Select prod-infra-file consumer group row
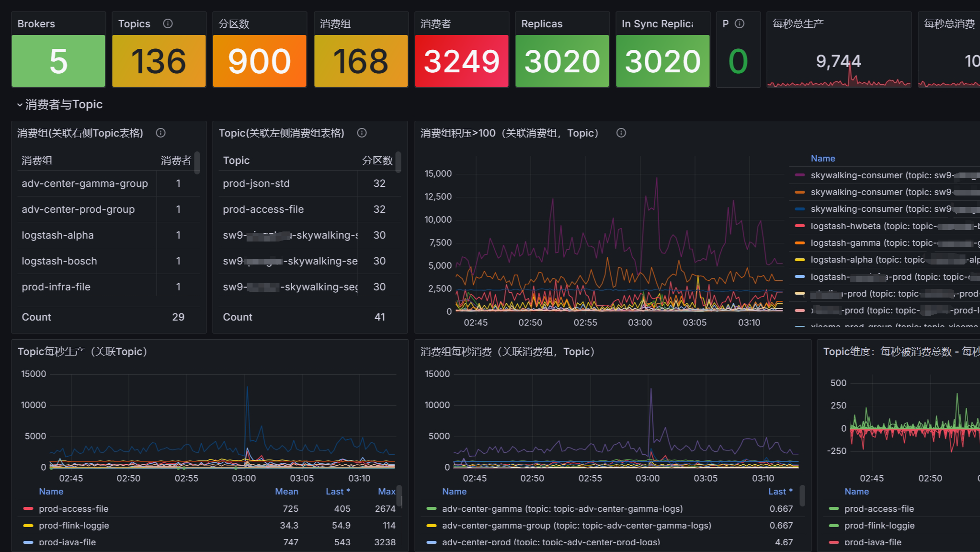Viewport: 980px width, 552px height. (109, 287)
